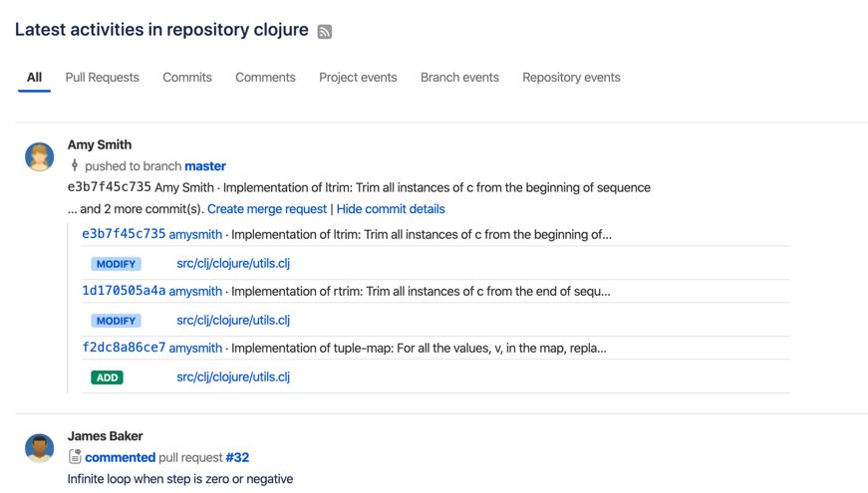Open utils.clj file under the ADD badge

(233, 377)
